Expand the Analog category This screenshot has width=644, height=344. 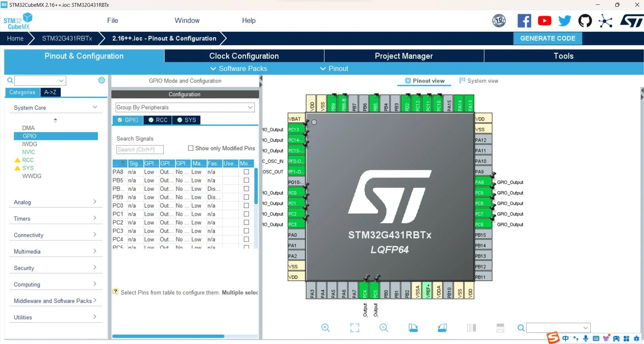(x=56, y=202)
